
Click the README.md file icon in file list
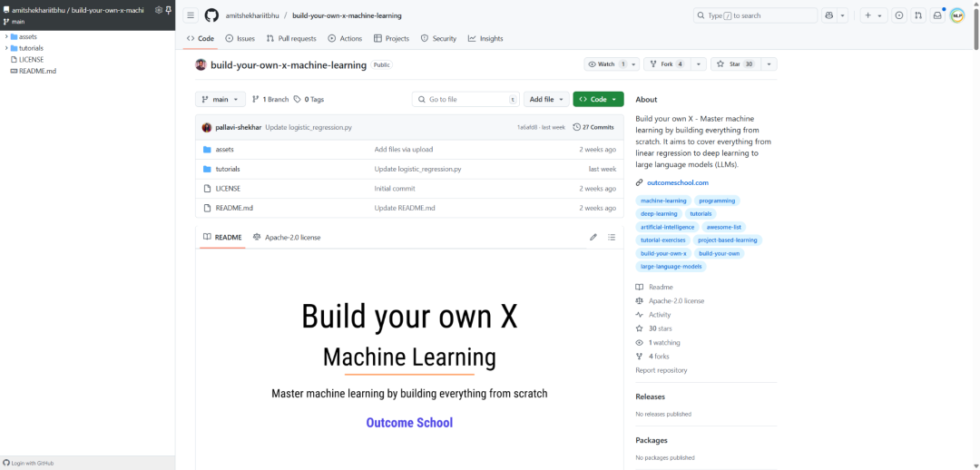[208, 208]
